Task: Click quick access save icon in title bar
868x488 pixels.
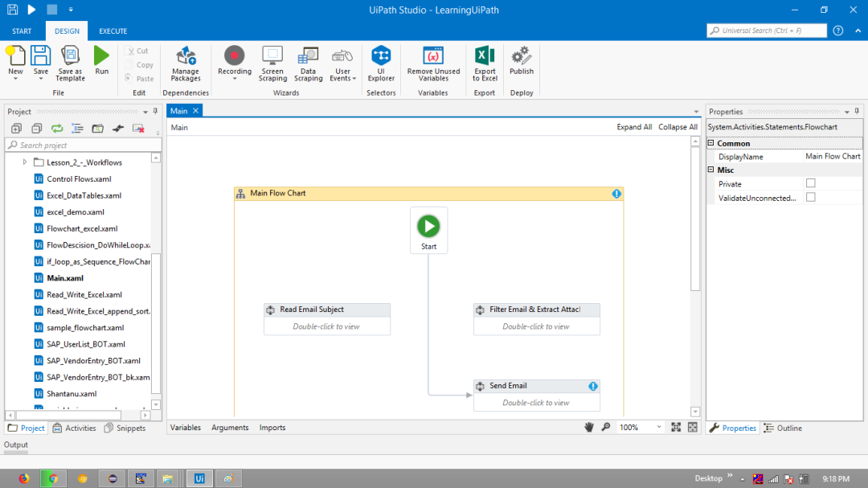Action: 12,10
